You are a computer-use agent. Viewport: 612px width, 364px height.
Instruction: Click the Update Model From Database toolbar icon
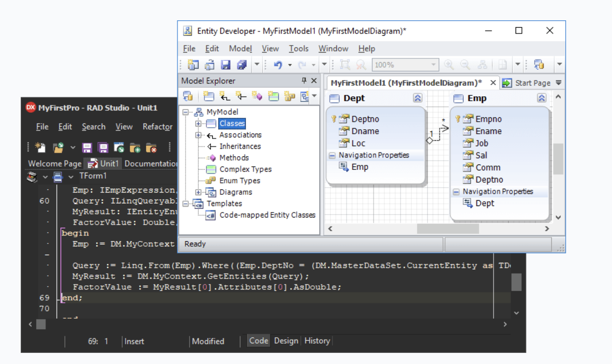(539, 65)
